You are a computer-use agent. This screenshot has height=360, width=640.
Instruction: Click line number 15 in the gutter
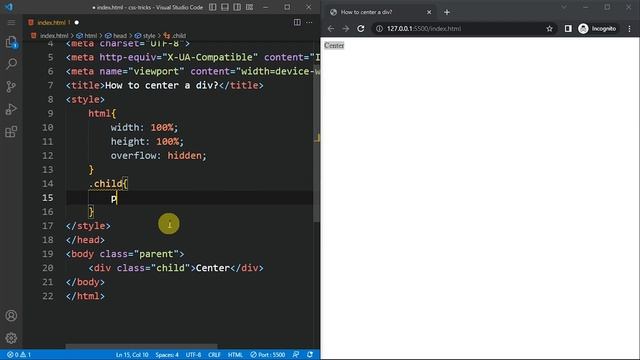[48, 198]
